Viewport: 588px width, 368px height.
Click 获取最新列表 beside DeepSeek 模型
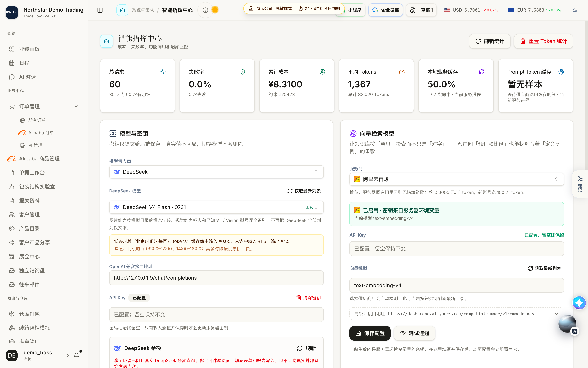coord(304,191)
